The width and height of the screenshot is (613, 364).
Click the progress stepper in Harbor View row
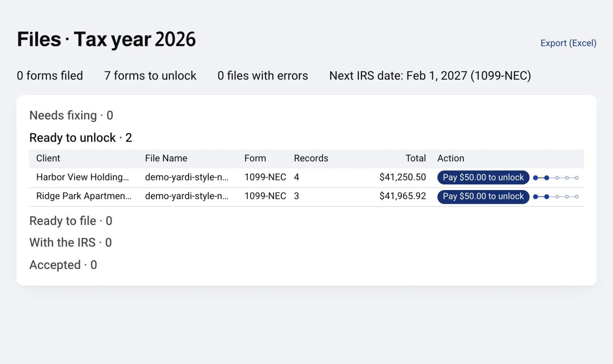click(556, 178)
